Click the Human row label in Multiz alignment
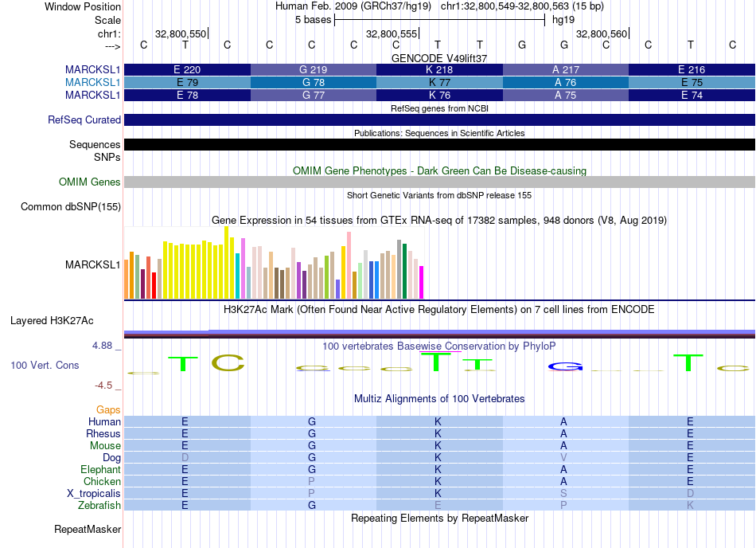Screen dimensions: 756x548 [x=104, y=421]
